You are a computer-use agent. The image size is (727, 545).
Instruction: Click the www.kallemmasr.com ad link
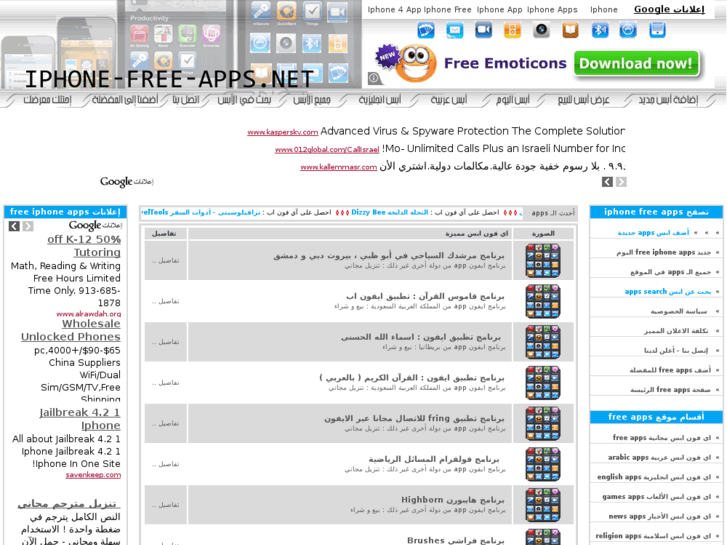338,167
